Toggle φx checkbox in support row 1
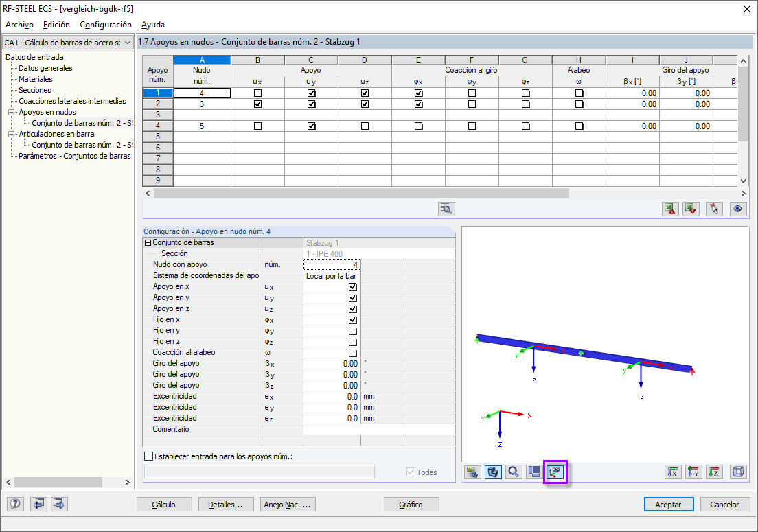758x532 pixels. pos(419,93)
